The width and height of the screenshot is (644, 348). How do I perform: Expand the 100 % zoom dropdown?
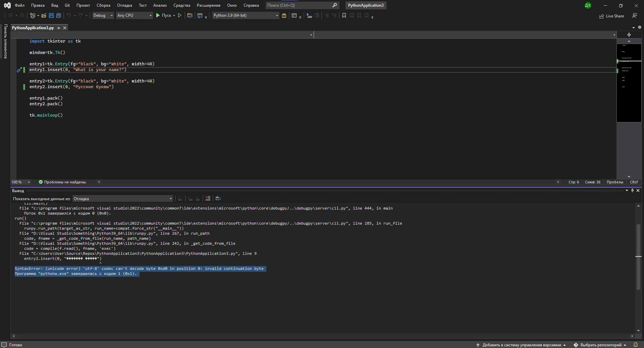[29, 182]
